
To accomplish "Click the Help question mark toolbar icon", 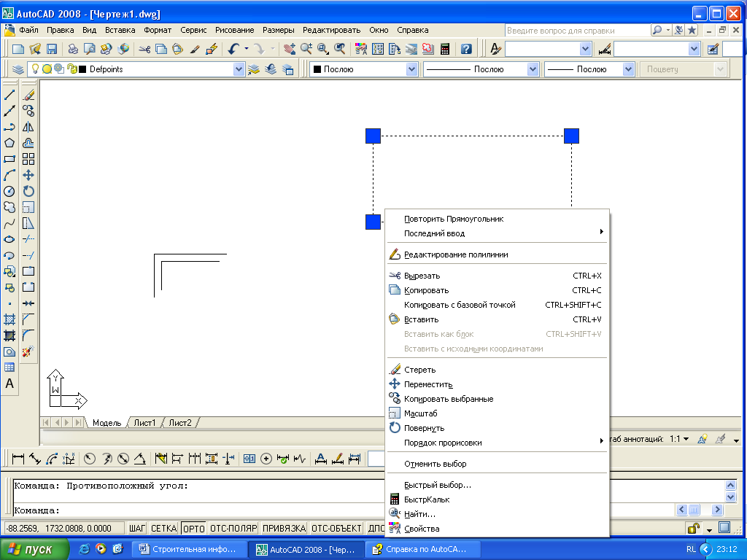I will pyautogui.click(x=466, y=49).
